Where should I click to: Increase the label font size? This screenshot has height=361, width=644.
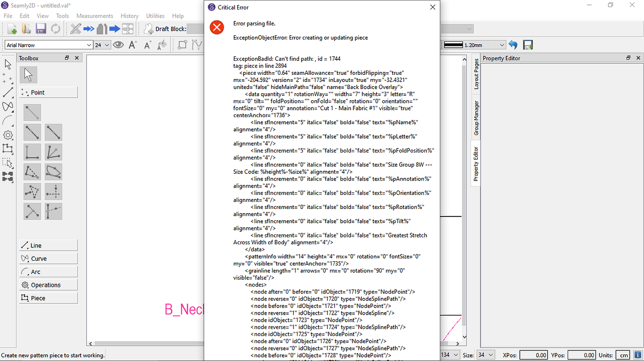click(132, 45)
